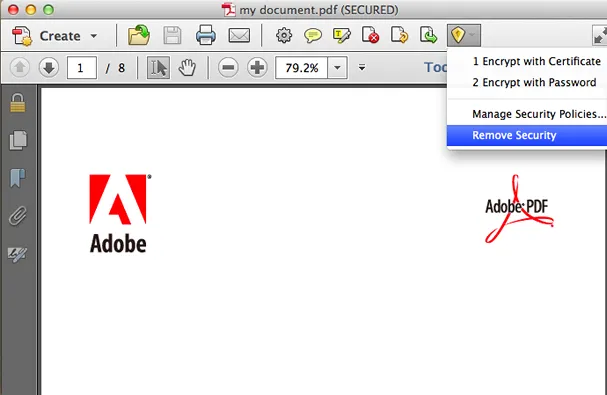The width and height of the screenshot is (607, 395).
Task: Open Manage Security Policies menu item
Action: click(528, 114)
